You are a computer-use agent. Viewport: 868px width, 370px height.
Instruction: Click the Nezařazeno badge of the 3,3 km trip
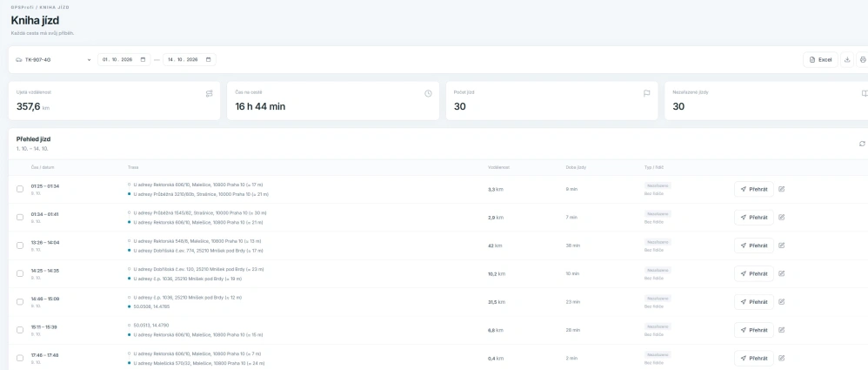(x=658, y=185)
